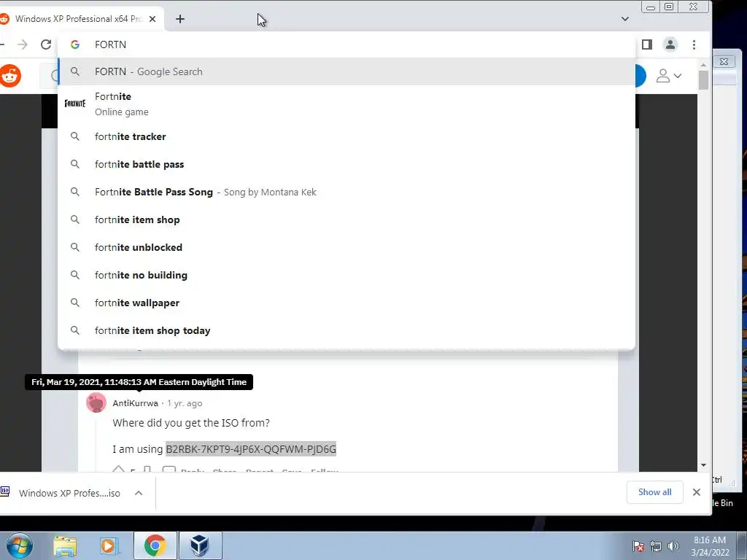
Task: Open the Reddit user account dropdown
Action: (669, 76)
